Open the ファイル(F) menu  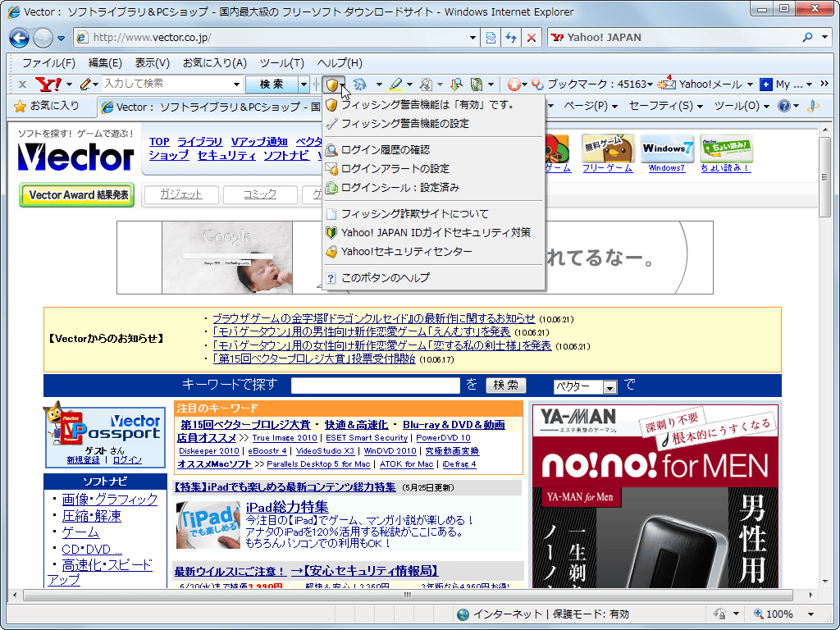click(48, 62)
